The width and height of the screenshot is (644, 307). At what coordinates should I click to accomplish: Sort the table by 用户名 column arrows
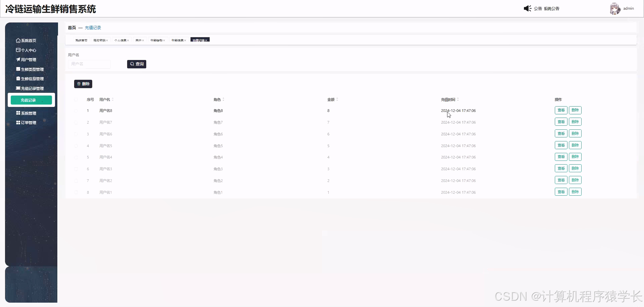click(x=113, y=100)
